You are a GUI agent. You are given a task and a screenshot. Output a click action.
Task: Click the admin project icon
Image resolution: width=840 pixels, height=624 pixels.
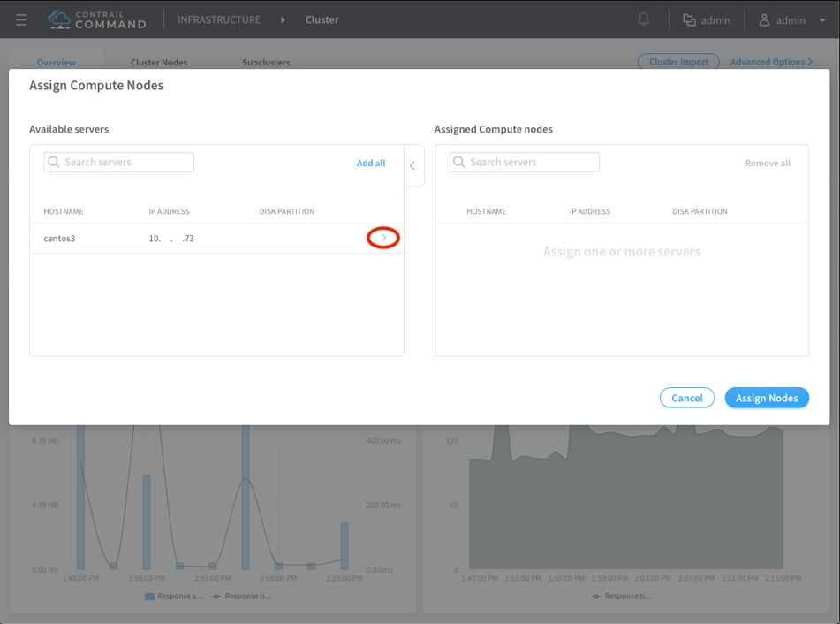[x=689, y=19]
